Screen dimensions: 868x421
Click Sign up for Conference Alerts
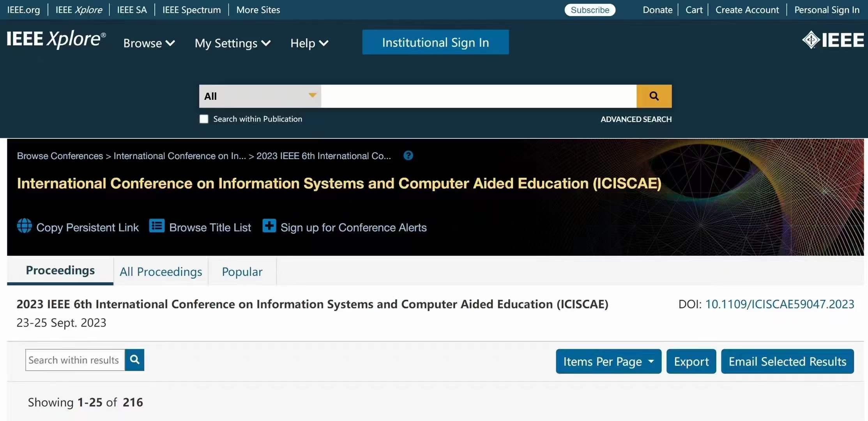tap(354, 227)
